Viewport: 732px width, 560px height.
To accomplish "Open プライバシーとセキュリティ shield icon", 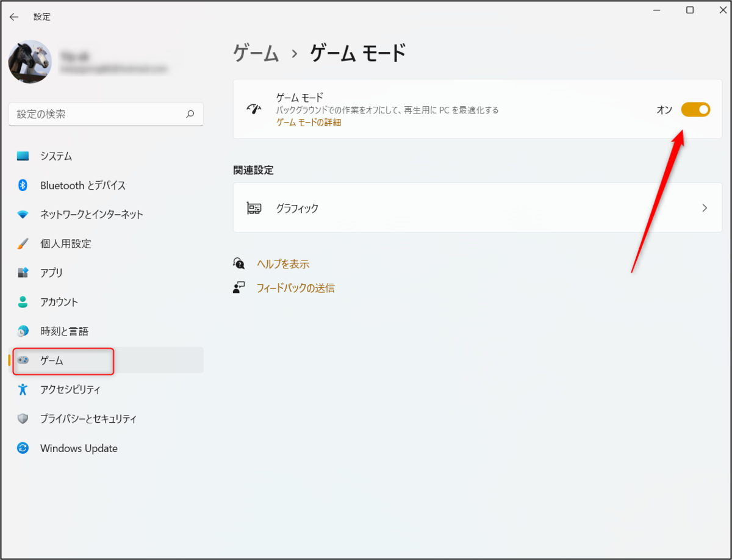I will [x=23, y=418].
